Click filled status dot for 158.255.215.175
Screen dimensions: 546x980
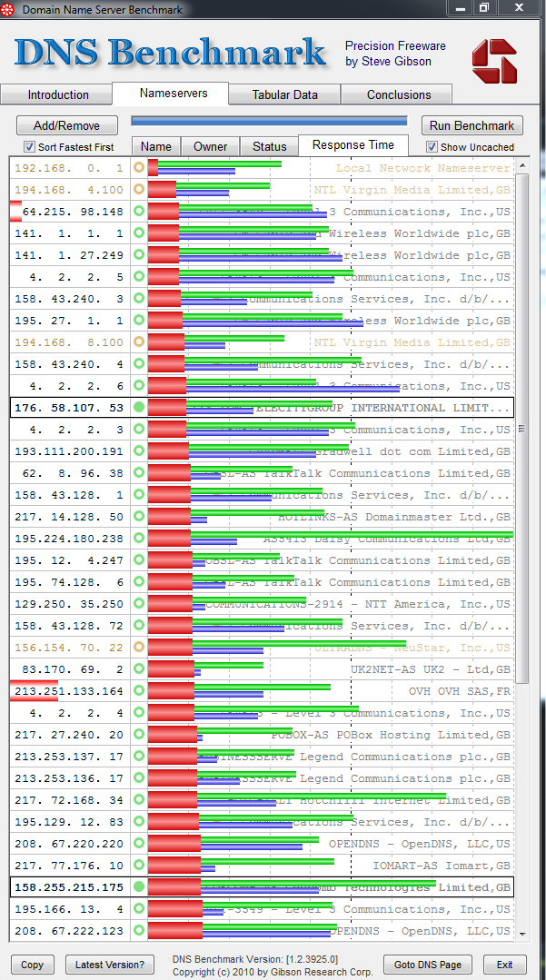pyautogui.click(x=139, y=886)
